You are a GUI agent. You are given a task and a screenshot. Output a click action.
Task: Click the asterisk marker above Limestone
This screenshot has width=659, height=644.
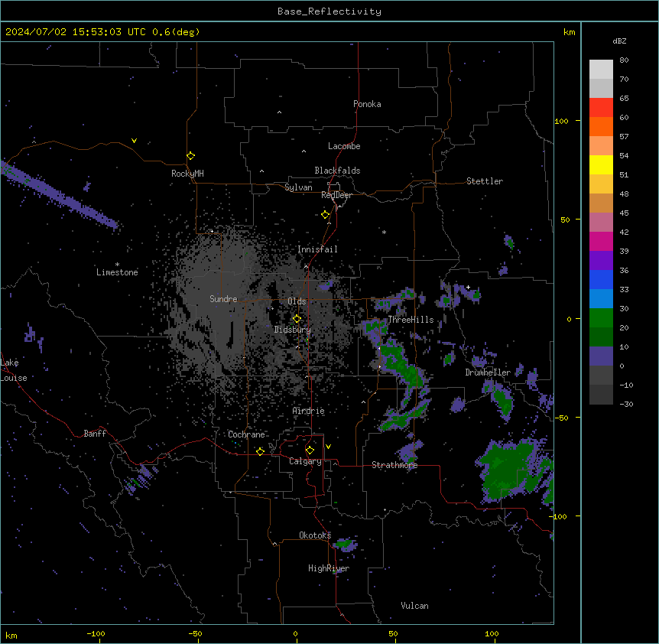(x=117, y=265)
